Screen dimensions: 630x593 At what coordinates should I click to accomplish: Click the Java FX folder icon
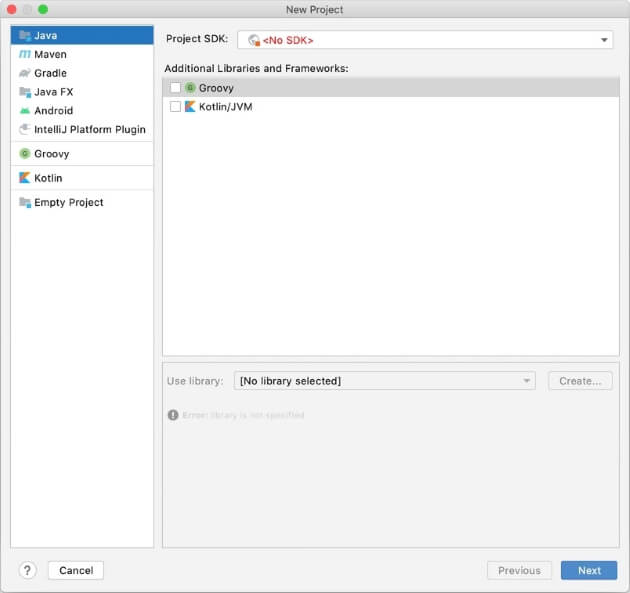pos(25,92)
